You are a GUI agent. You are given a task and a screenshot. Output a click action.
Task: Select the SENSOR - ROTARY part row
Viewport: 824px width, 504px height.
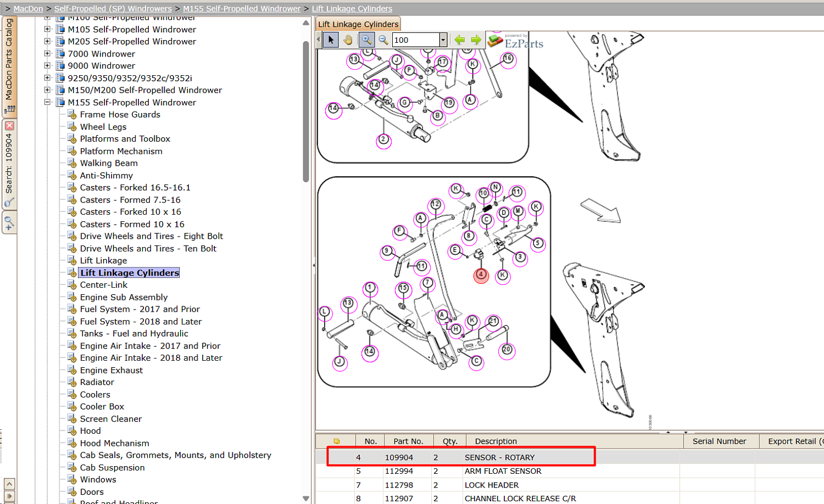coord(570,457)
